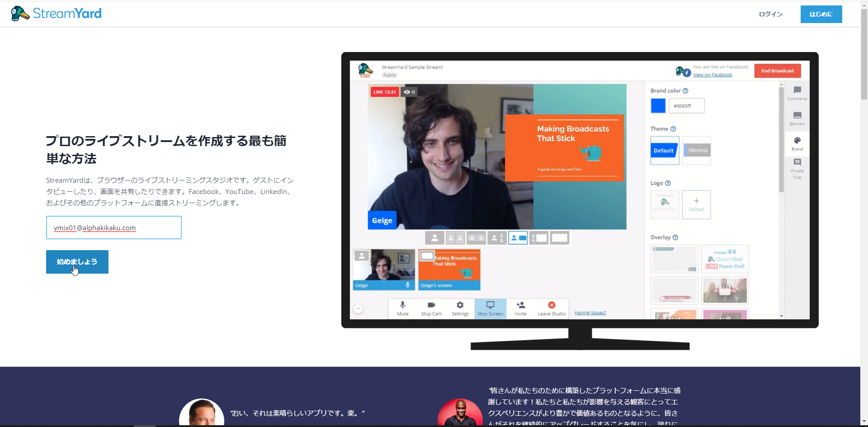This screenshot has height=427, width=868.
Task: Click the LIVE 12:41 indicator
Action: coord(385,92)
